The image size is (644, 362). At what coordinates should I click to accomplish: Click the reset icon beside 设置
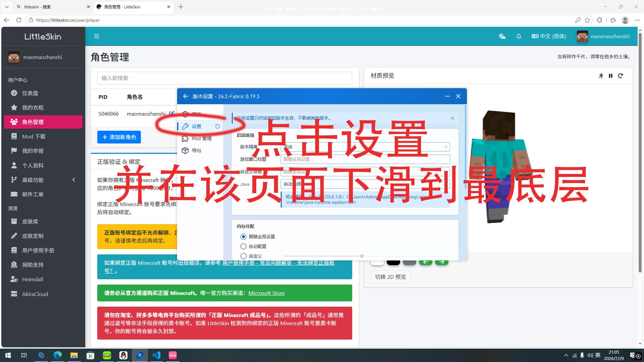click(217, 126)
